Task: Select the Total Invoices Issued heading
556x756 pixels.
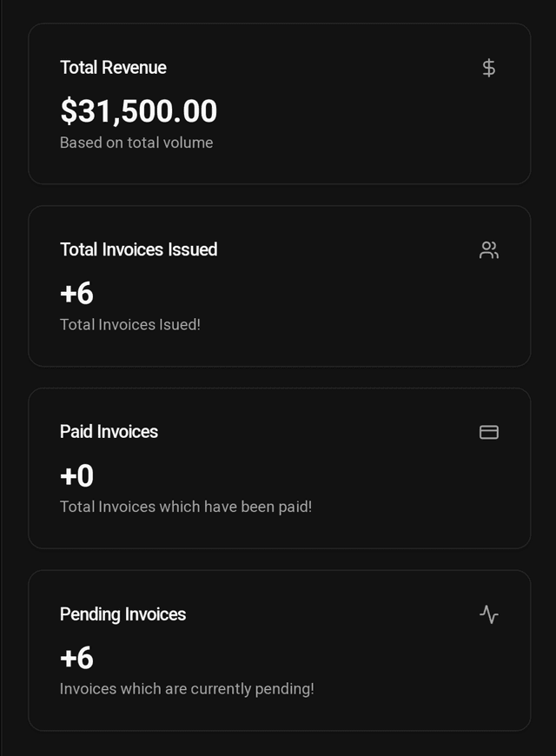Action: (138, 249)
